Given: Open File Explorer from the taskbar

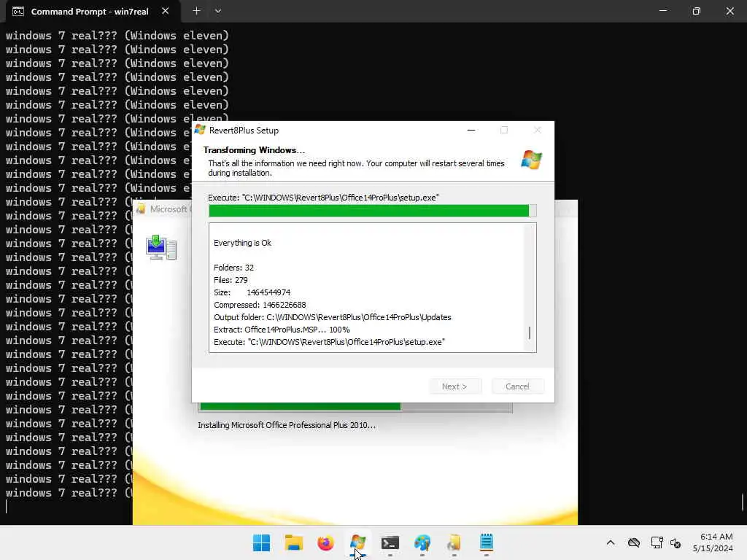Looking at the screenshot, I should 293,542.
